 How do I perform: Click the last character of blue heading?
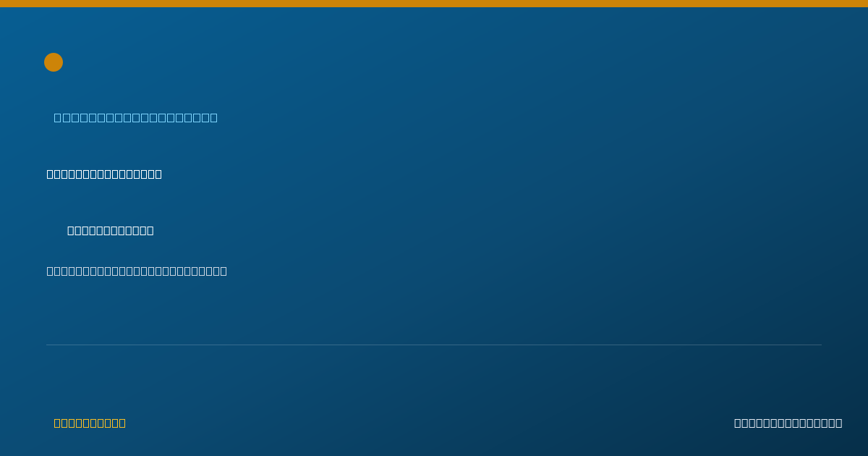213,117
